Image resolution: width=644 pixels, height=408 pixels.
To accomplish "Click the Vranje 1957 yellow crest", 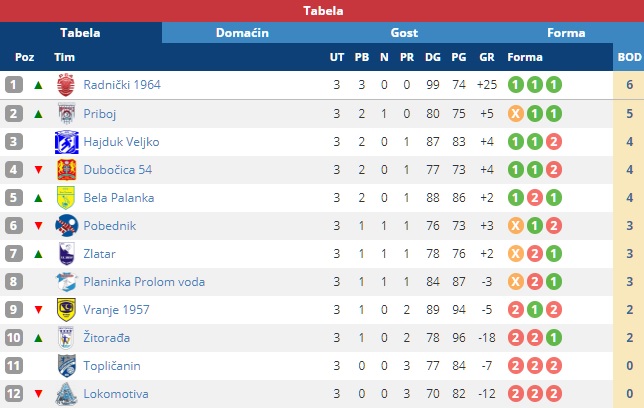I will [x=66, y=309].
